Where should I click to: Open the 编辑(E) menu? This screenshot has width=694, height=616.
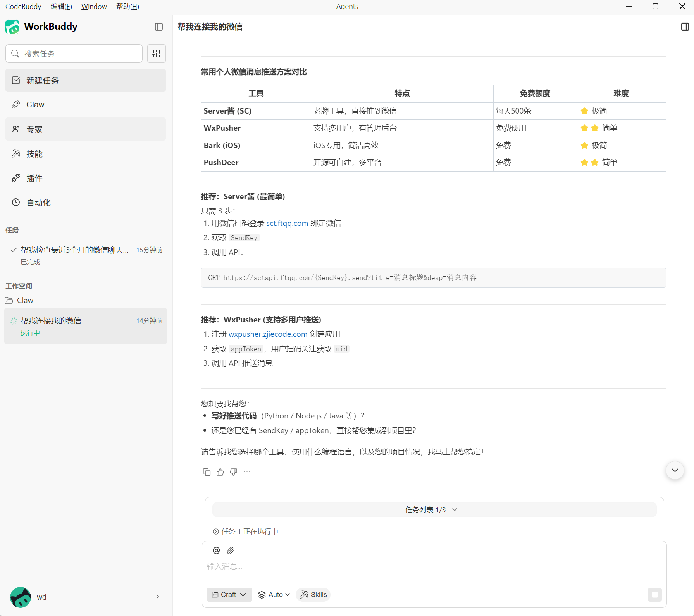click(61, 7)
